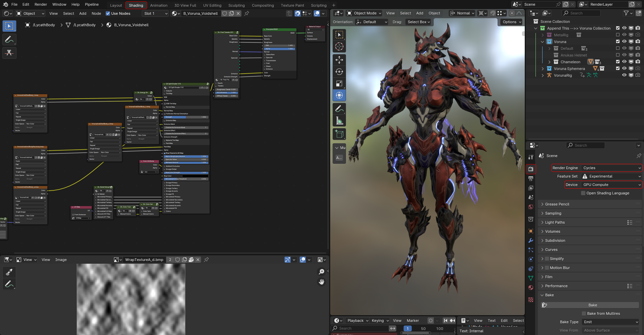Toggle the Motion Blur checkbox
This screenshot has width=644, height=335.
(547, 268)
